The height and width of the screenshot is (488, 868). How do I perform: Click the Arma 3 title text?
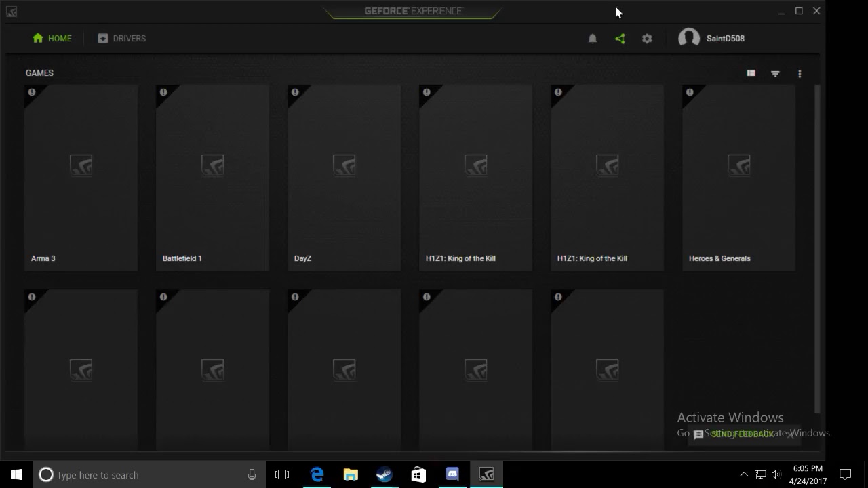[43, 258]
